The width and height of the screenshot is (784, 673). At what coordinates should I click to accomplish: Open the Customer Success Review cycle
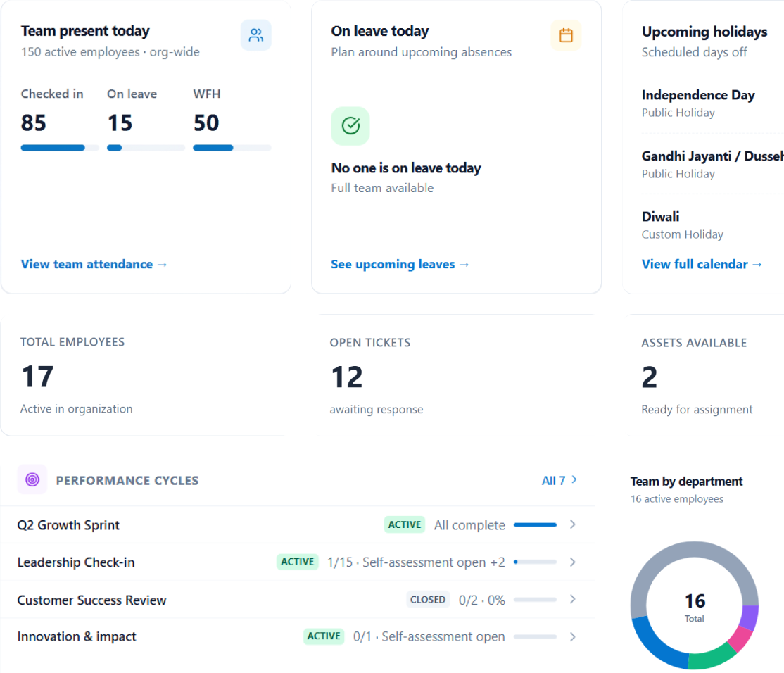(298, 600)
